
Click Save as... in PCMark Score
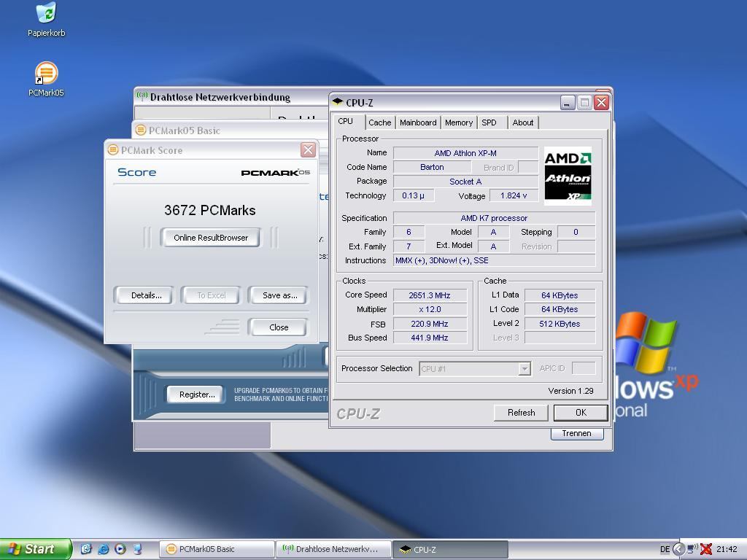tap(279, 295)
